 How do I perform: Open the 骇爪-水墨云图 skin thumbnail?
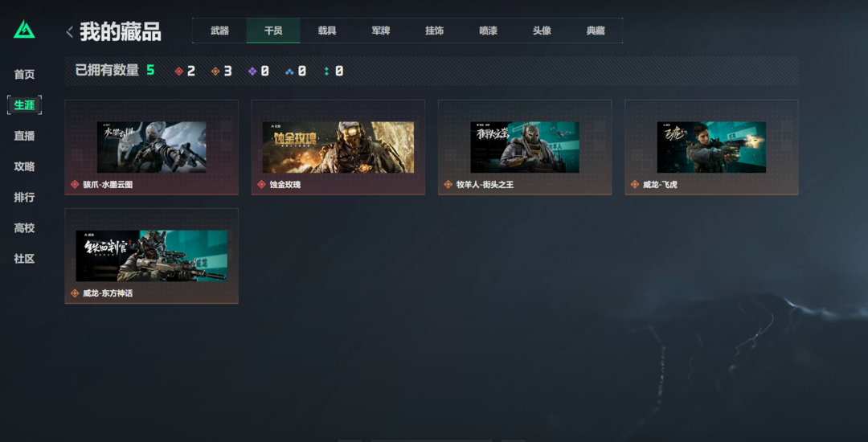(x=152, y=147)
